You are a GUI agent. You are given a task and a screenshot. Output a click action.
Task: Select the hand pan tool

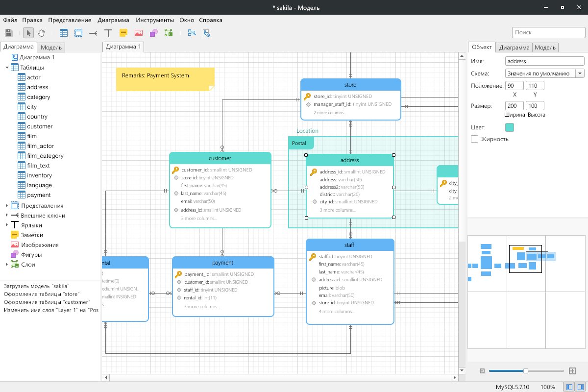[42, 33]
